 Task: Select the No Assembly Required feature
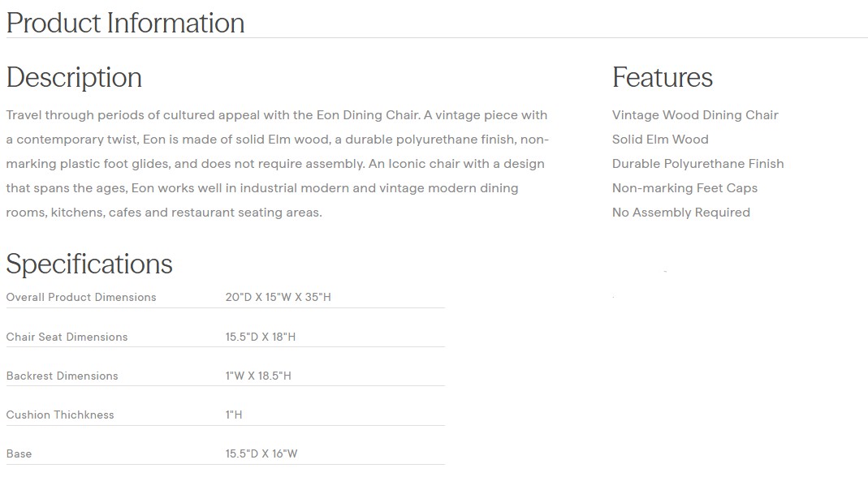click(680, 213)
